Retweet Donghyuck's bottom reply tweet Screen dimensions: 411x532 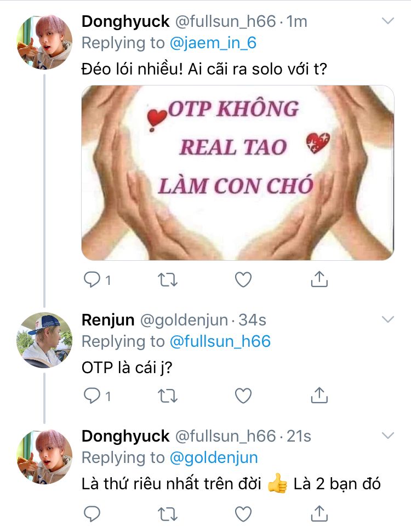(x=167, y=513)
